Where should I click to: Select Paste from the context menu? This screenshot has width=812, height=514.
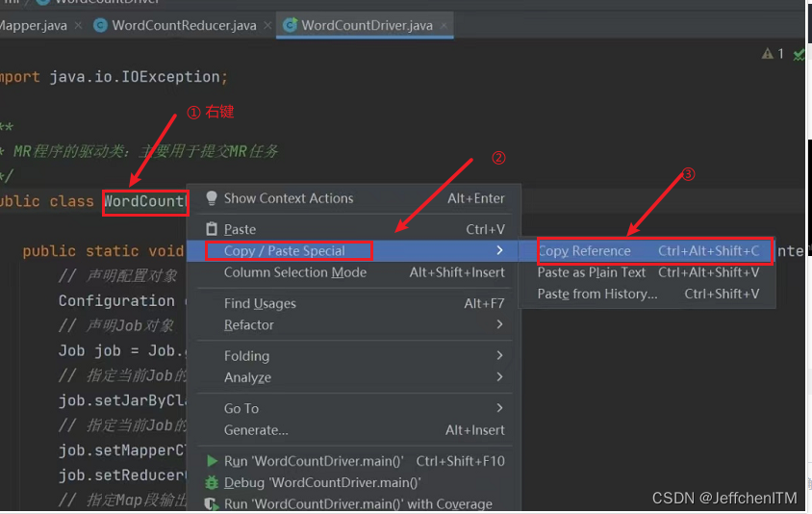click(354, 229)
